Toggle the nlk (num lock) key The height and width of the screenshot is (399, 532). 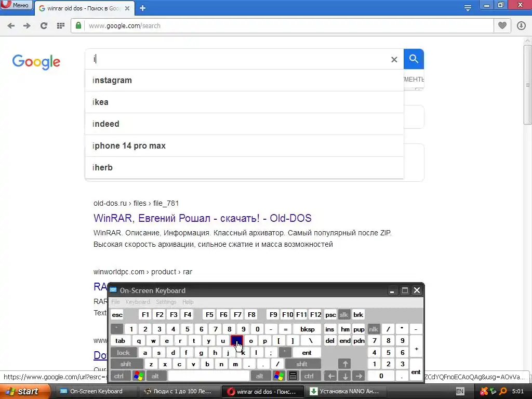pos(374,329)
